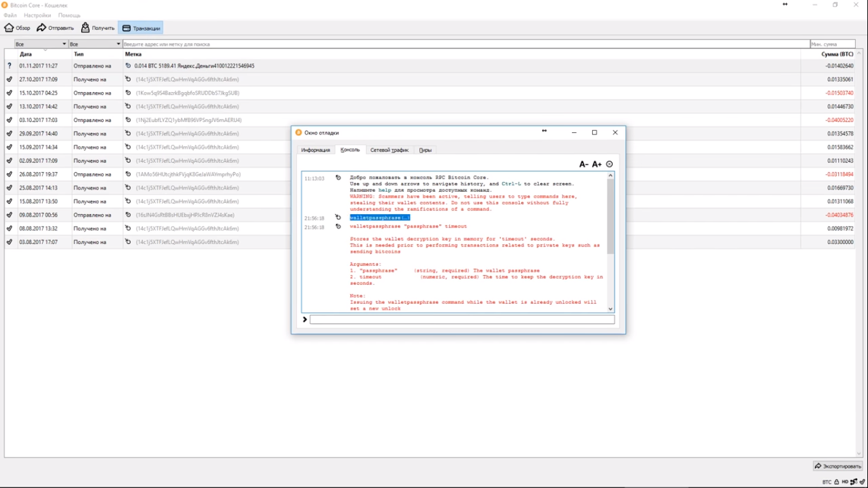
Task: Click the HD wallet status icon
Action: [x=845, y=482]
